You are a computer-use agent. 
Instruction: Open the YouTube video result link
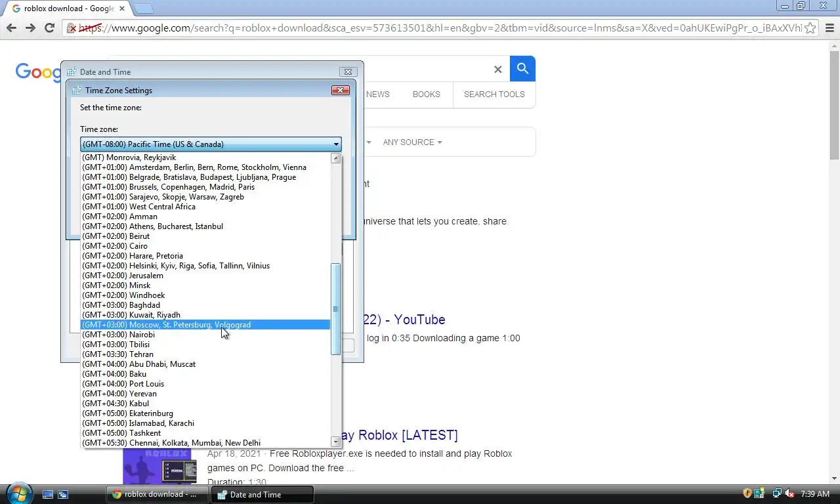tap(403, 320)
